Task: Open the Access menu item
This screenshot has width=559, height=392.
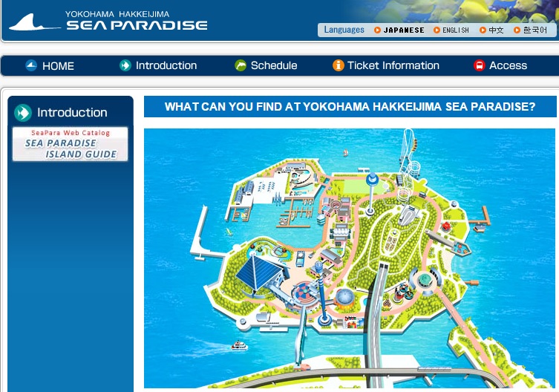Action: 508,65
